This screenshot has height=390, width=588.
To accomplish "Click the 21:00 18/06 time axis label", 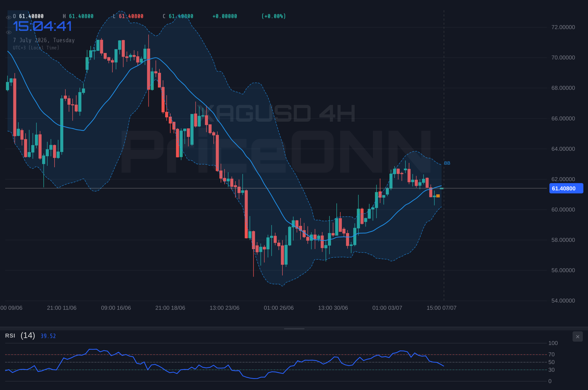I will [x=170, y=308].
